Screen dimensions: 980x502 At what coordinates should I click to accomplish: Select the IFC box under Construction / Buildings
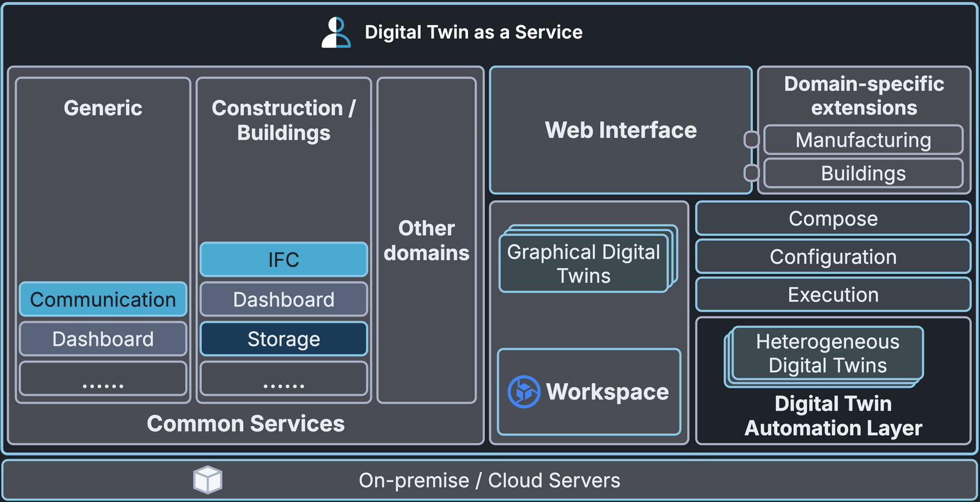point(284,259)
